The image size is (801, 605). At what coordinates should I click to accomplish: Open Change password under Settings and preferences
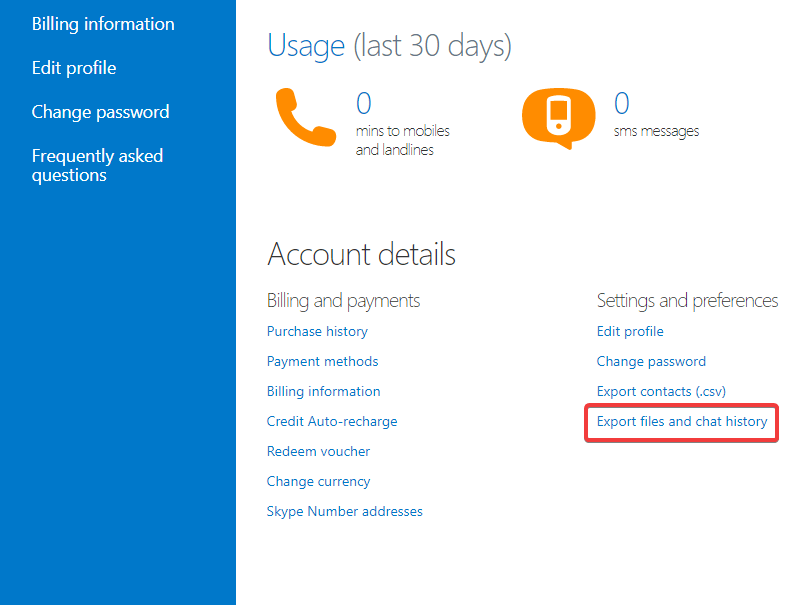tap(651, 361)
